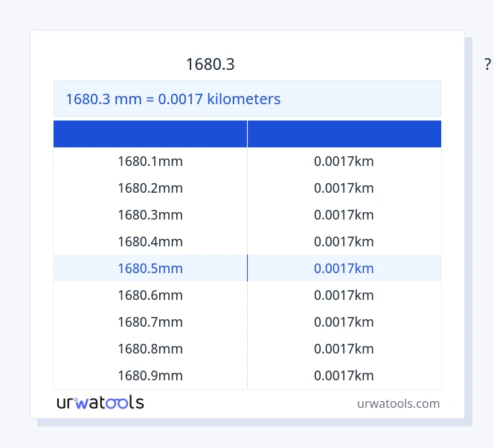Screen dimensions: 494x448
Task: Click 0.0017km beside 1680.1mm
Action: pyautogui.click(x=344, y=161)
